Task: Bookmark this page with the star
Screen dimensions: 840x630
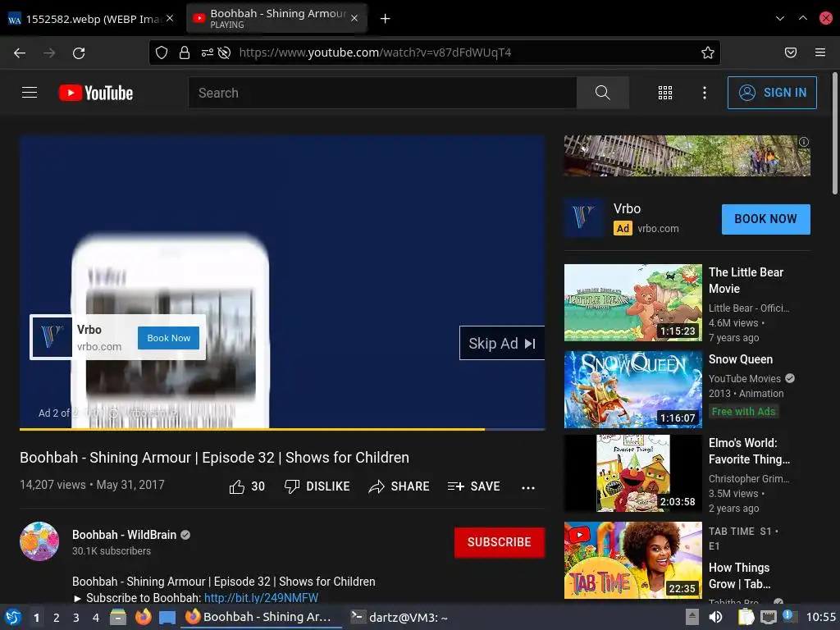Action: tap(708, 52)
